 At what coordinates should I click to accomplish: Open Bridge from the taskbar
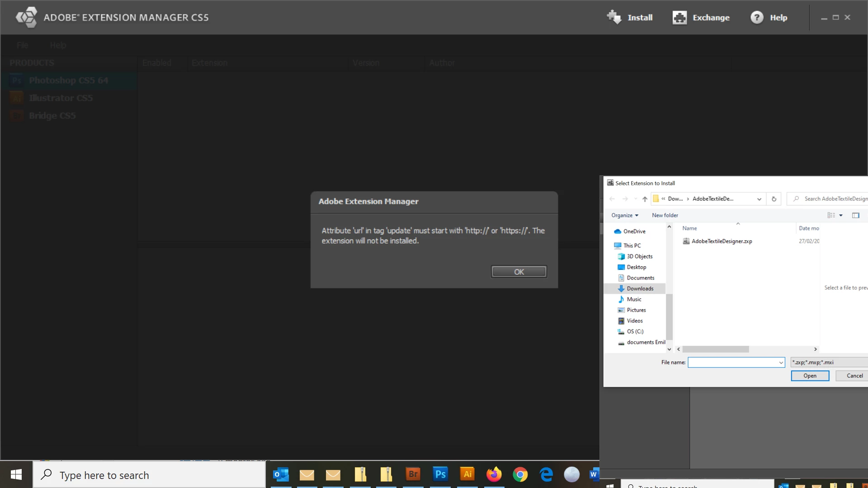[x=413, y=474]
